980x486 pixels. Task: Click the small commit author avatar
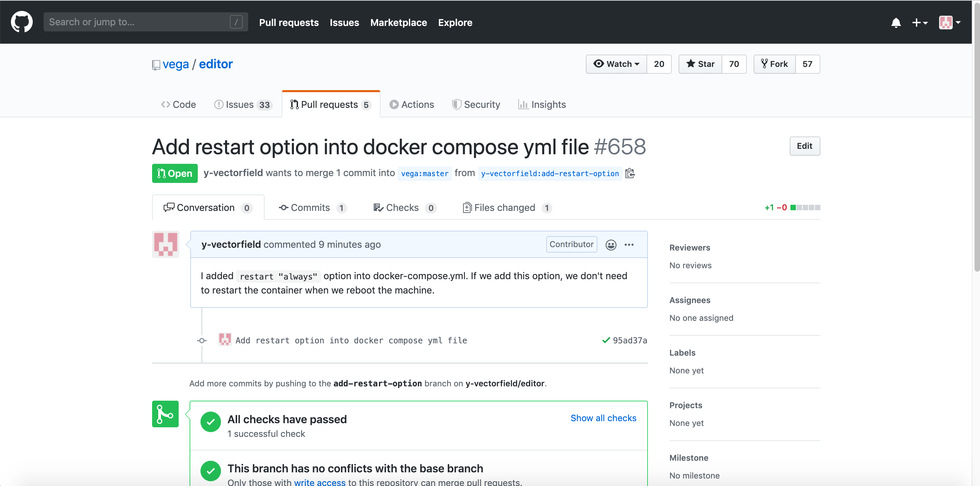click(224, 339)
